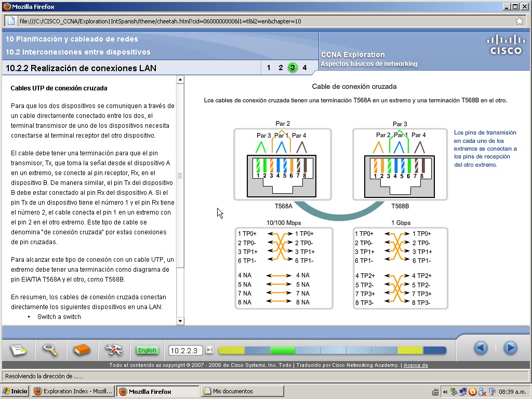Click the scroll down arrow of text panel
The height and width of the screenshot is (399, 532).
point(180,321)
